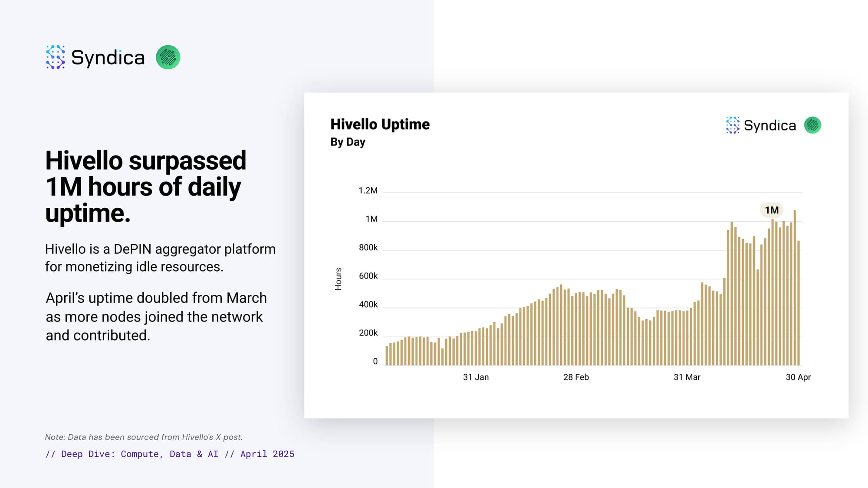The height and width of the screenshot is (488, 868).
Task: Click the 31 Mar x-axis label
Action: point(687,377)
